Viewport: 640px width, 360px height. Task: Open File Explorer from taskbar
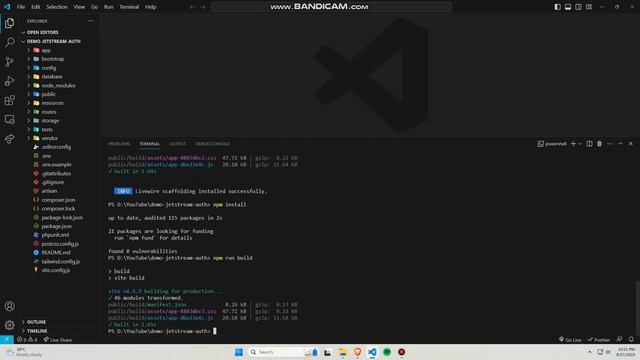[342, 352]
